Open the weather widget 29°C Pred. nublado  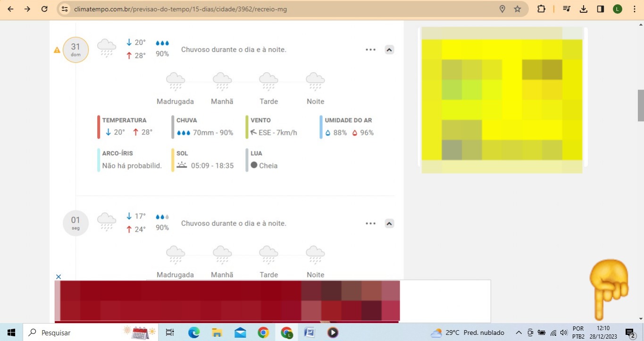click(x=468, y=333)
